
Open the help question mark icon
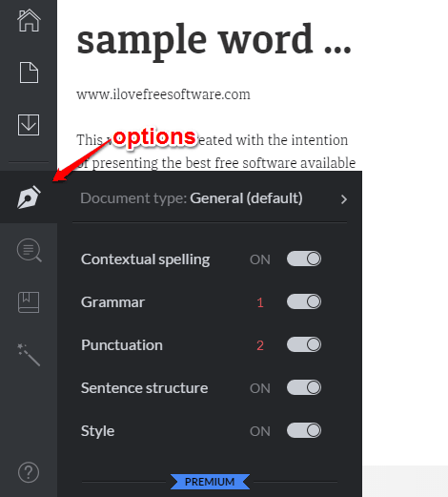(29, 472)
